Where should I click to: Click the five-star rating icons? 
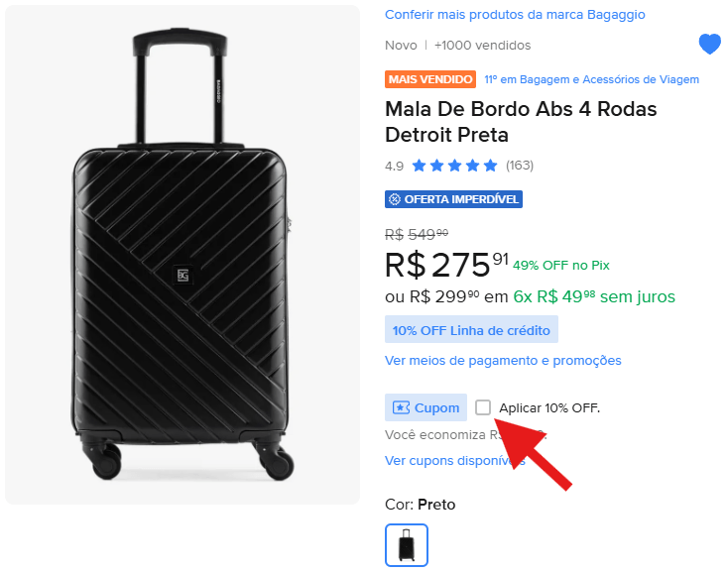pos(454,166)
